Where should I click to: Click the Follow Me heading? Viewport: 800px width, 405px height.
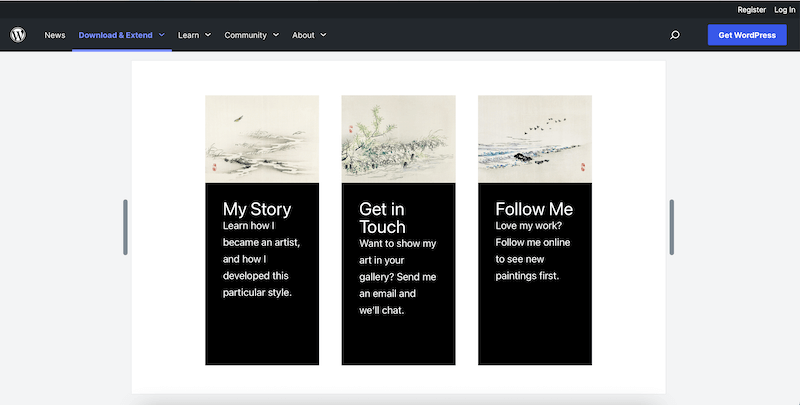click(534, 209)
